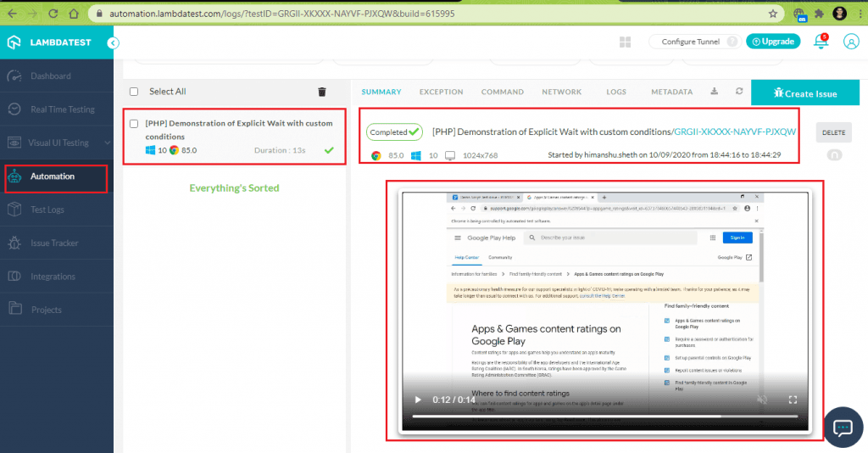Image resolution: width=868 pixels, height=453 pixels.
Task: Reload the browser page
Action: coord(53,14)
